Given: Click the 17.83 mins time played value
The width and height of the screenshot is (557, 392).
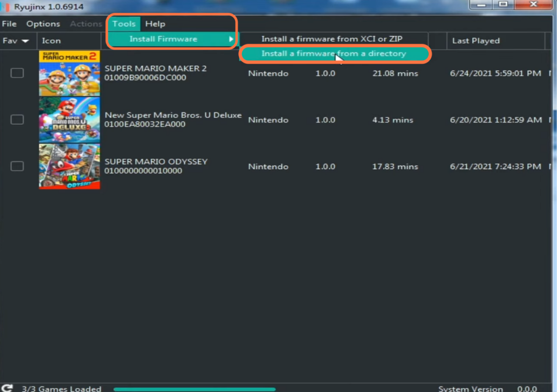Looking at the screenshot, I should click(x=395, y=166).
